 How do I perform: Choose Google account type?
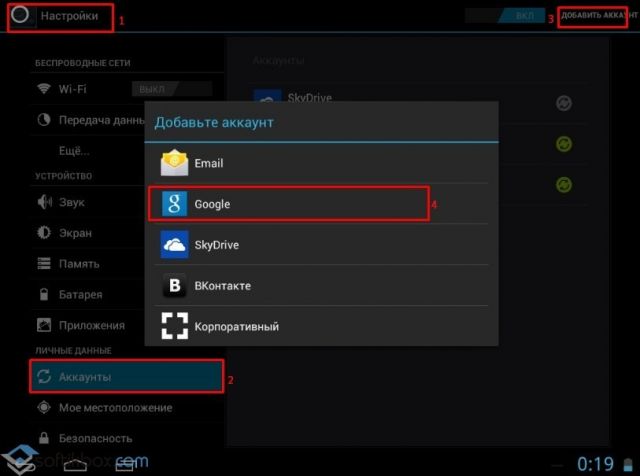point(321,204)
